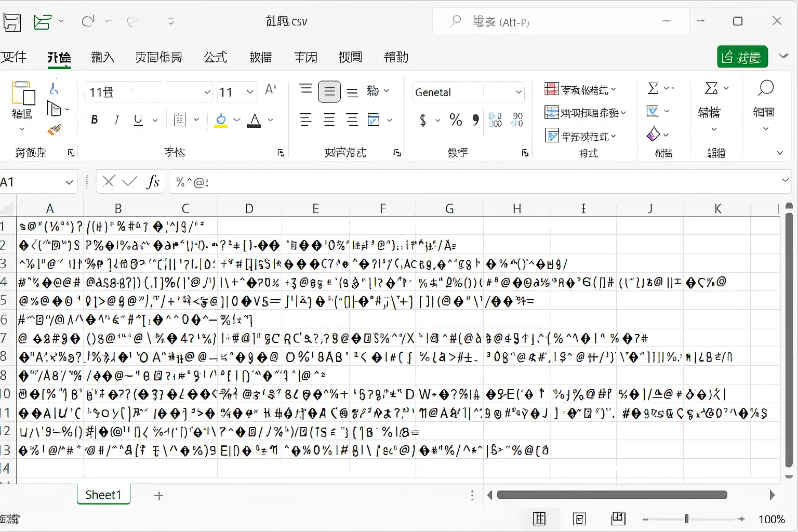Click the Insert Function fx icon

click(x=153, y=182)
